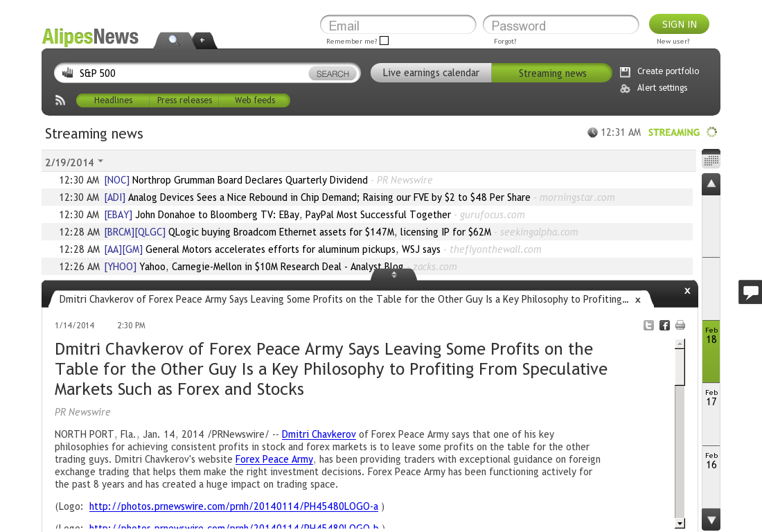The image size is (762, 532).
Task: Click the Alert settings gear icon
Action: click(x=625, y=89)
